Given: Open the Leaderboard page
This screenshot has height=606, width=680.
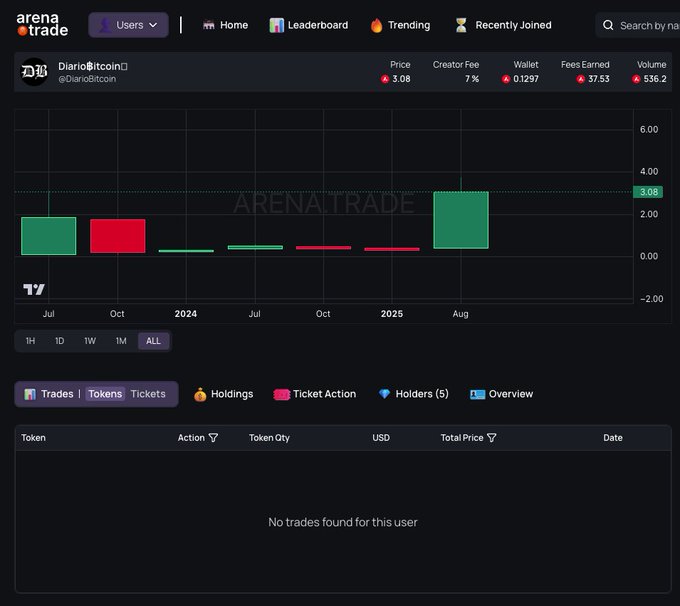Looking at the screenshot, I should click(x=308, y=25).
